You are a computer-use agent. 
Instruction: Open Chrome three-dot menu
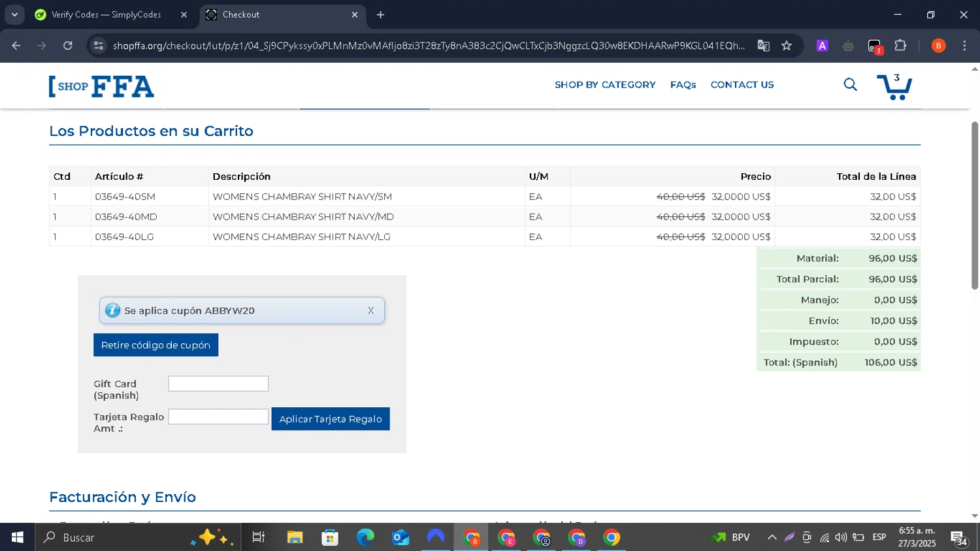click(964, 45)
